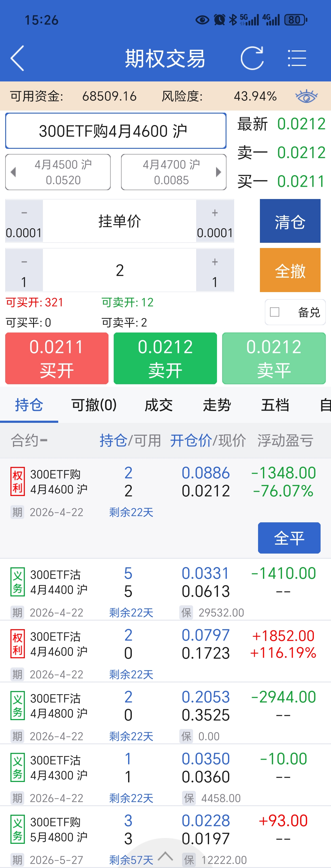This screenshot has height=868, width=331.
Task: Refresh the options trading page
Action: coord(252,58)
